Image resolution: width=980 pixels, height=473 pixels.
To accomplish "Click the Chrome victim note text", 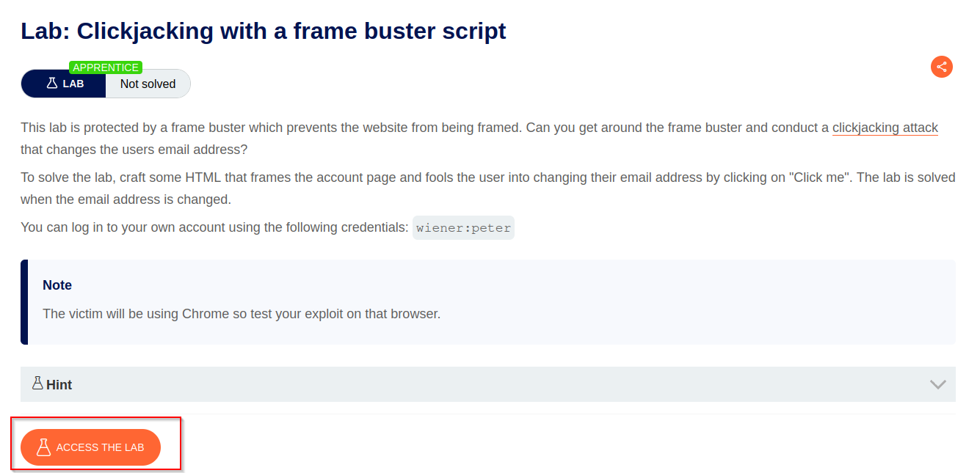I will [242, 314].
